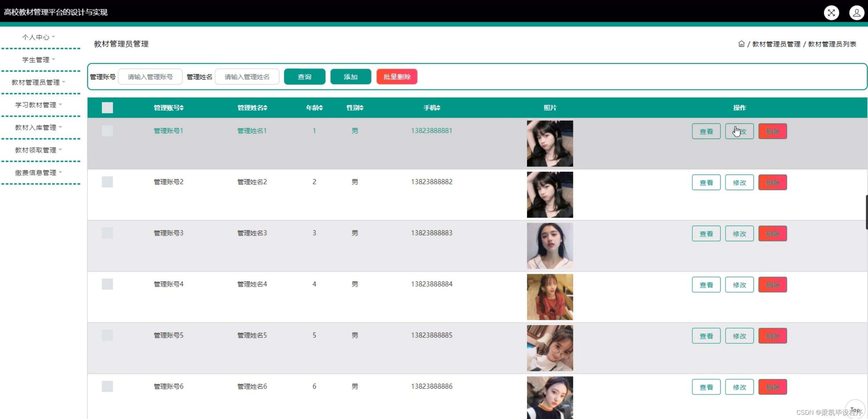The image size is (868, 419).
Task: Click the 批量删除 button
Action: 397,77
